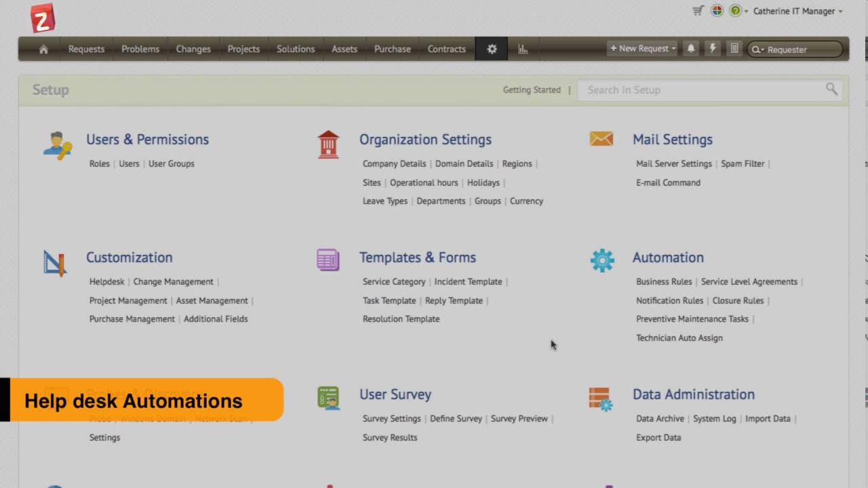Click the Getting Started link

click(x=532, y=89)
